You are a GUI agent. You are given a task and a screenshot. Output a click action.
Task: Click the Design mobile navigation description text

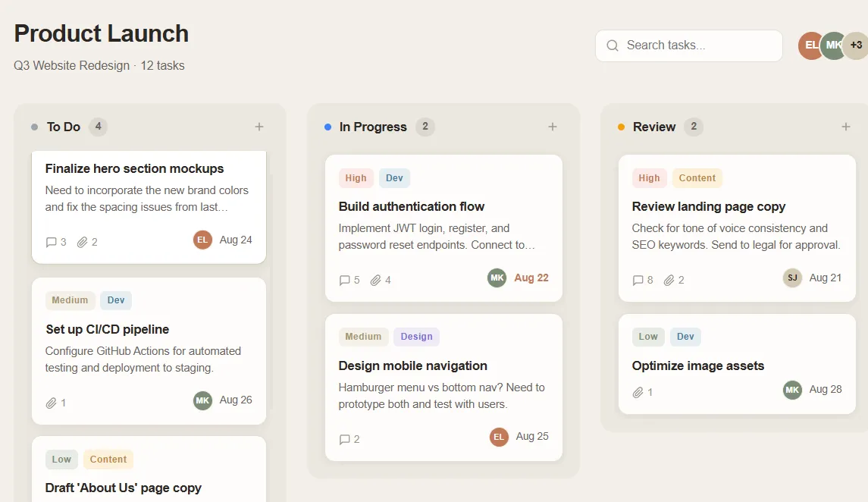pyautogui.click(x=442, y=396)
